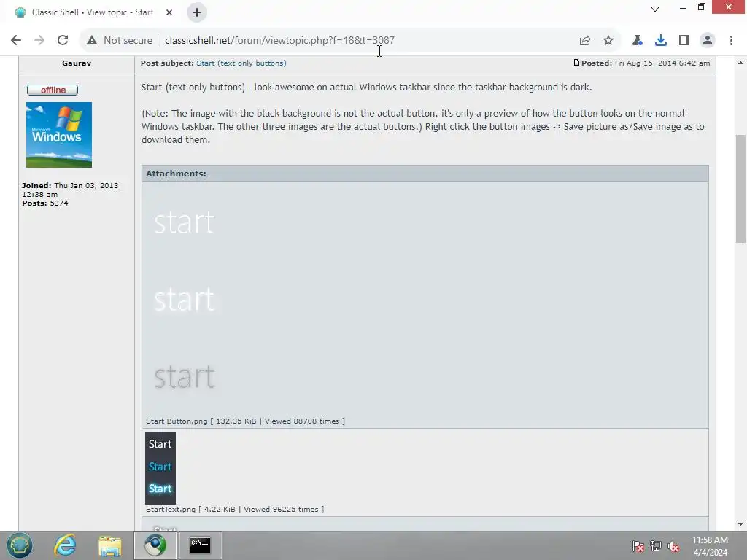Click the address bar URL
747x560 pixels.
(279, 40)
